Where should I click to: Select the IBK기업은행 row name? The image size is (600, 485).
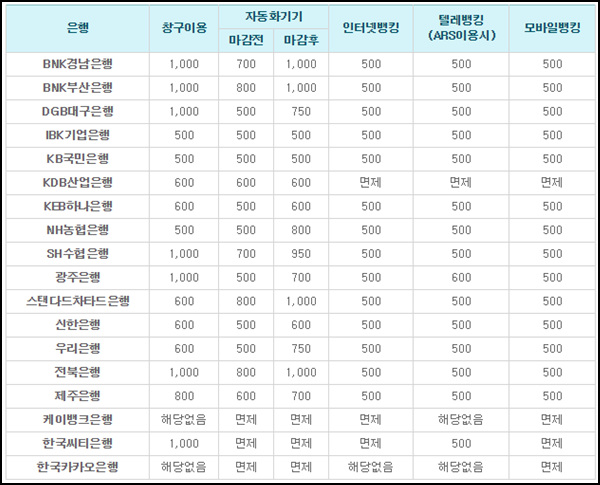point(78,135)
